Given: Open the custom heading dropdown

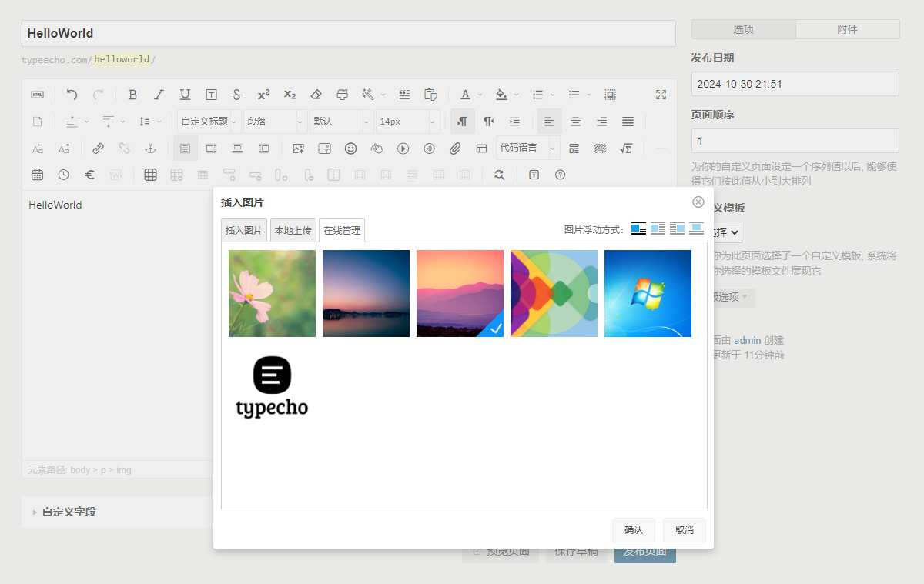Looking at the screenshot, I should point(209,122).
